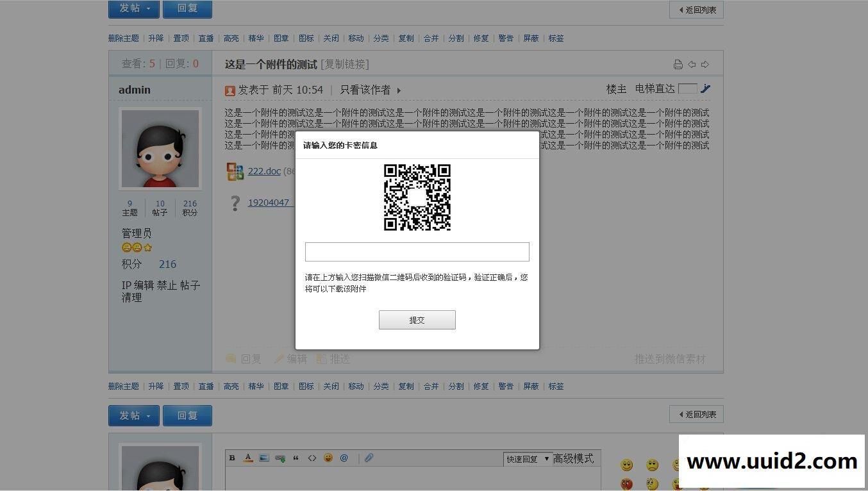Open the 发帖 dropdown arrow
This screenshot has width=868, height=491.
pyautogui.click(x=149, y=8)
